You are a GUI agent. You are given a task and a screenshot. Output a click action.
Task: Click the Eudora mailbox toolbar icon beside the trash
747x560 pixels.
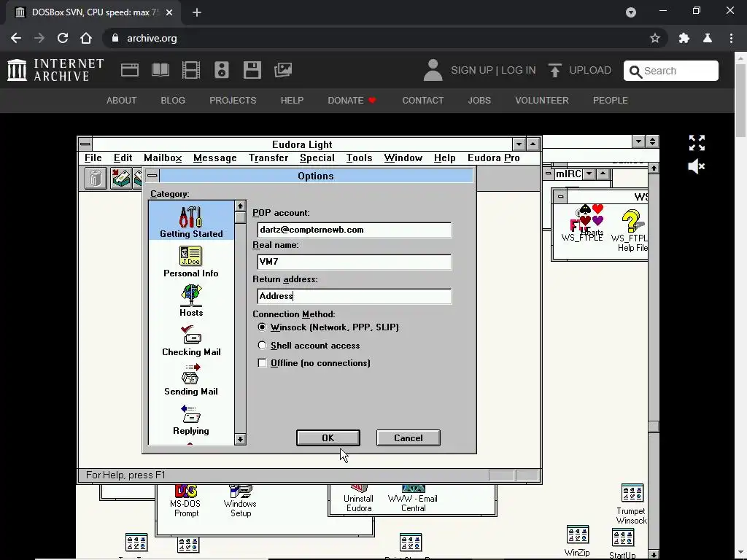click(121, 178)
